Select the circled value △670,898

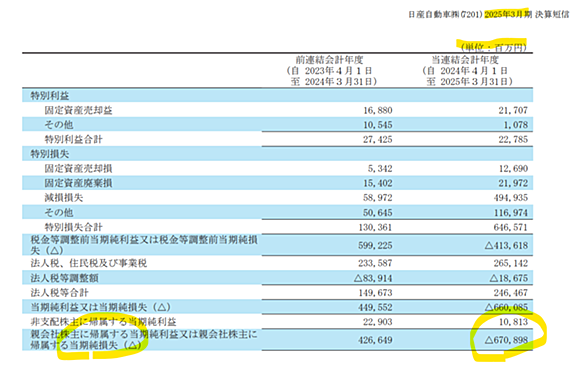click(x=506, y=340)
